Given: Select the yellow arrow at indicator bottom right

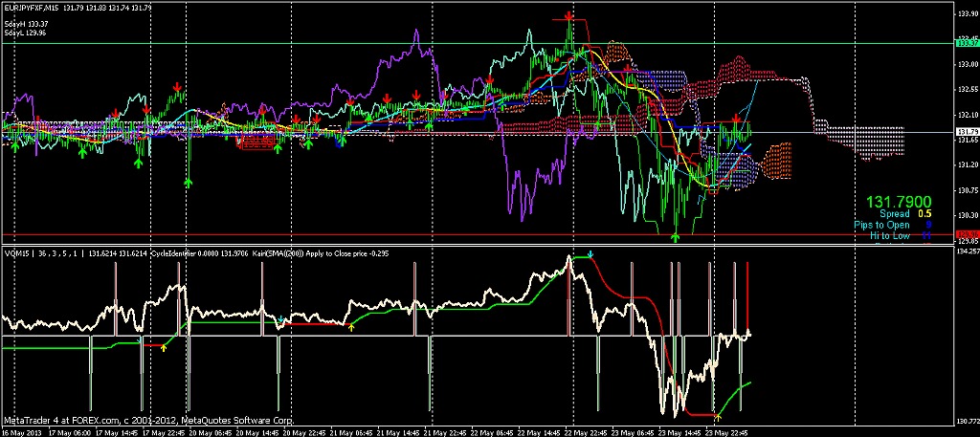Looking at the screenshot, I should (x=718, y=416).
